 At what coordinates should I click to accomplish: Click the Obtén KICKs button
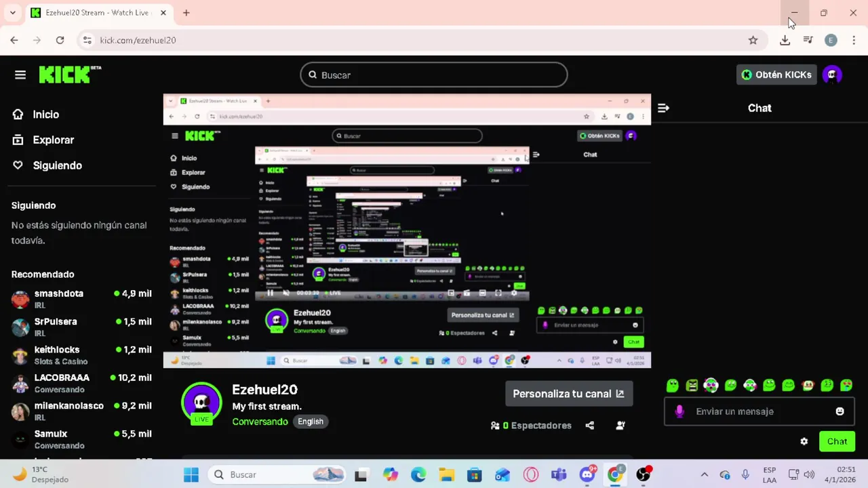[x=776, y=75]
